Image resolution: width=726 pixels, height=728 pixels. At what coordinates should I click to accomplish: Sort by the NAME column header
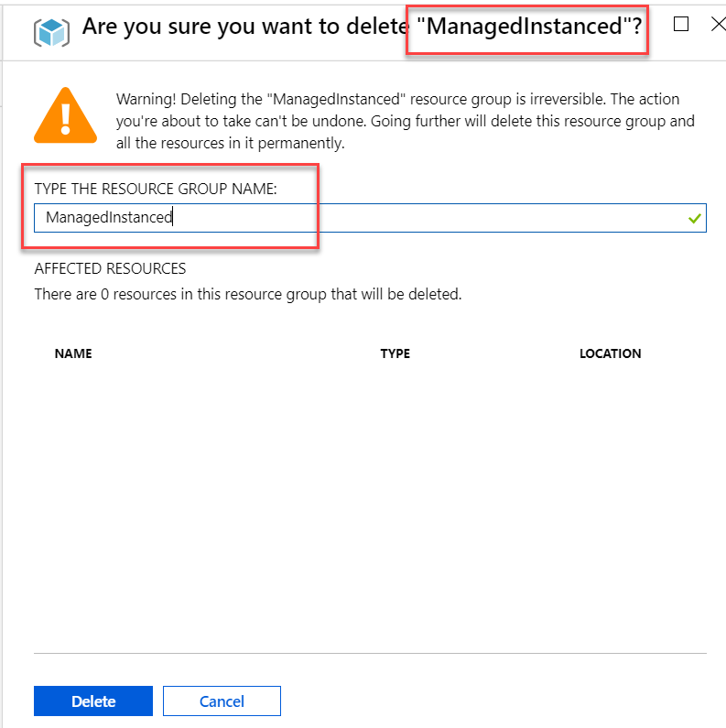[x=73, y=353]
